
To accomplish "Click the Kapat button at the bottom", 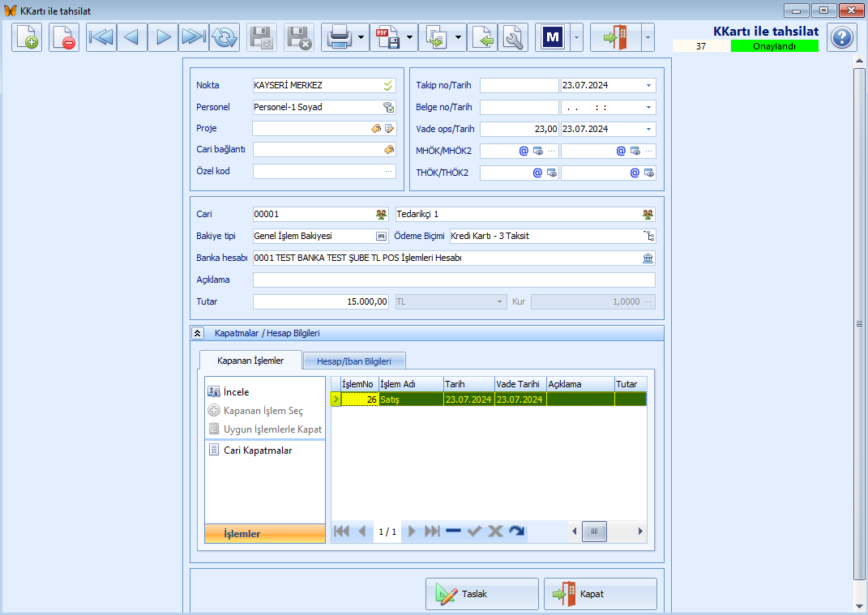I will [x=601, y=594].
